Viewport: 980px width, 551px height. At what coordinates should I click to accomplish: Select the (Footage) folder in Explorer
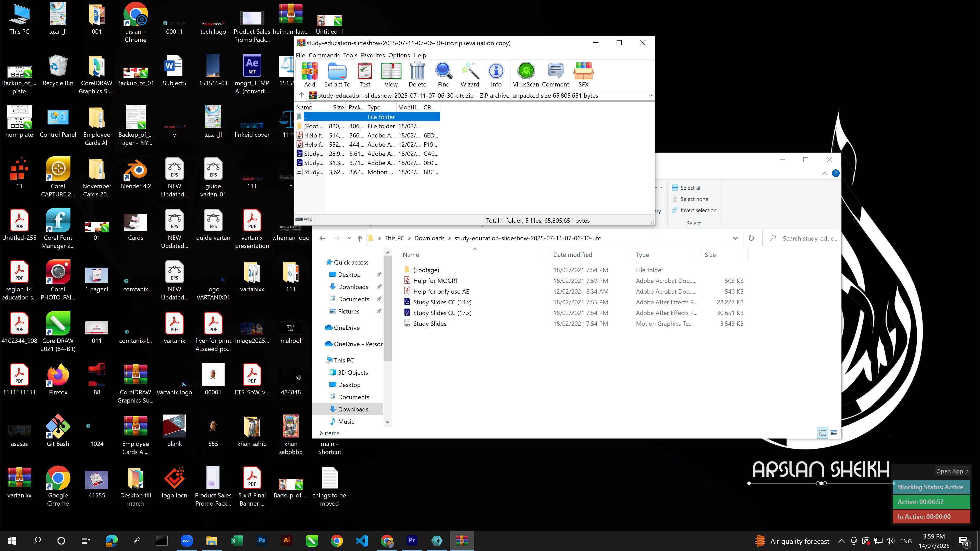(426, 270)
